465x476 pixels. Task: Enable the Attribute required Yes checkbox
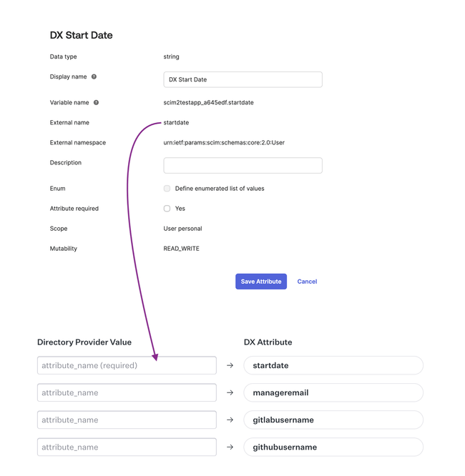click(167, 209)
